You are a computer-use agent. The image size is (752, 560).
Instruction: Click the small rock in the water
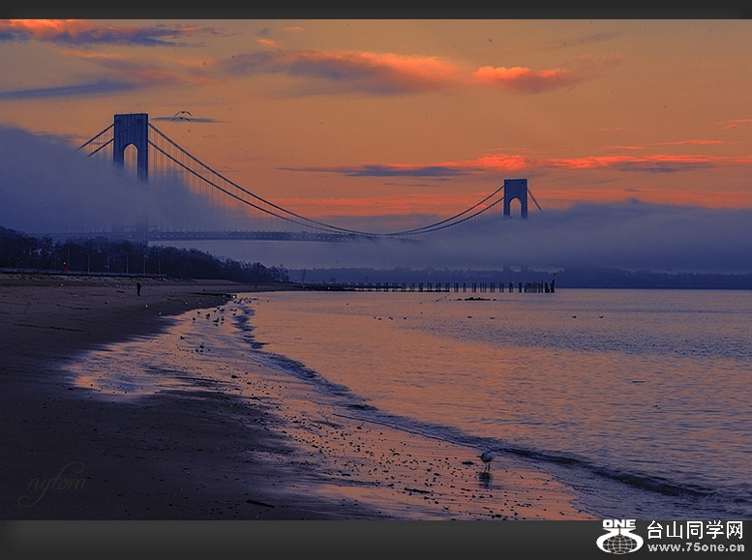[x=474, y=299]
